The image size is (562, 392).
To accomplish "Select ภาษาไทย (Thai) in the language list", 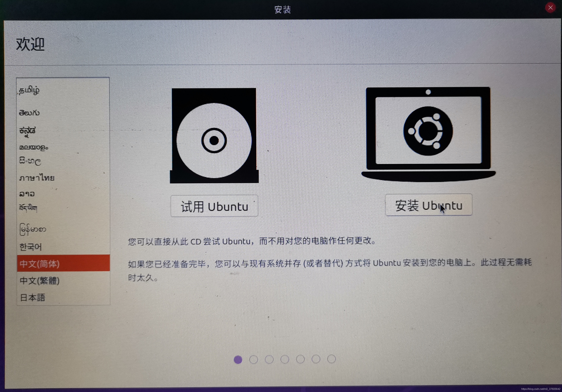I will click(x=63, y=178).
